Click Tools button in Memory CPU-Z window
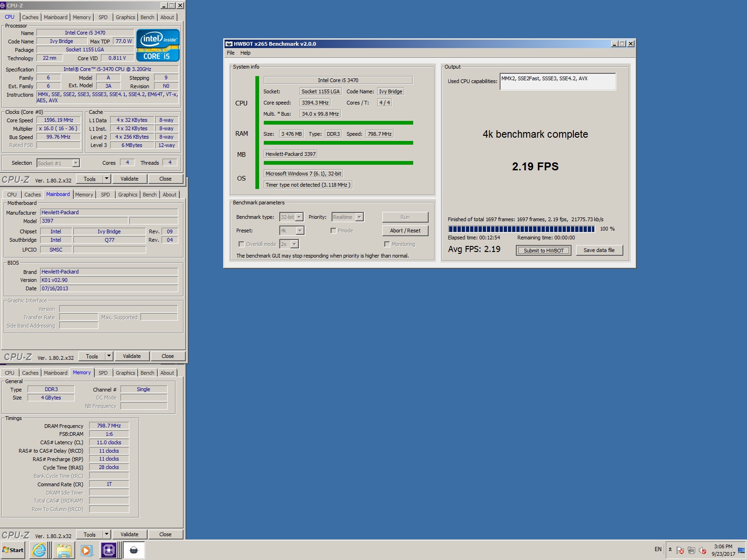Viewport: 747px width, 560px height. (89, 534)
